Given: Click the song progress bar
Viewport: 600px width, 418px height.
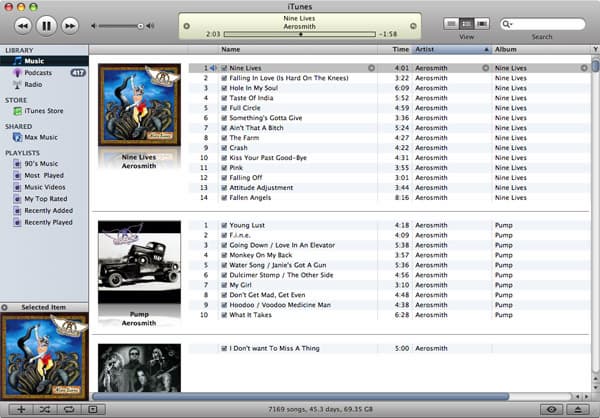Looking at the screenshot, I should coord(300,34).
